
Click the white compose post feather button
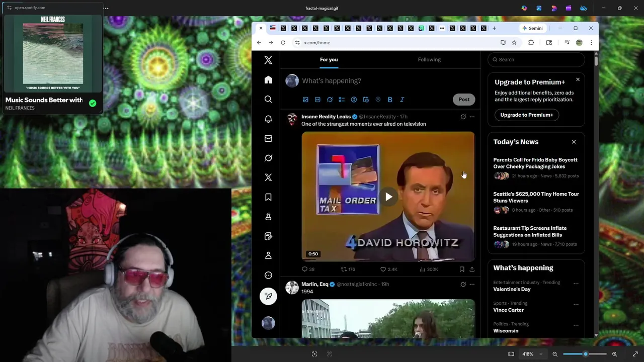[x=268, y=296]
